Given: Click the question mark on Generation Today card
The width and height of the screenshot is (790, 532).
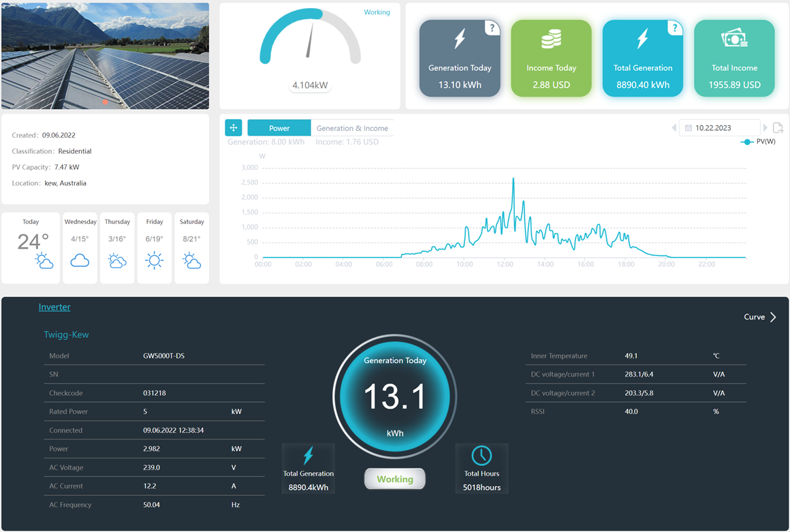Looking at the screenshot, I should click(492, 28).
